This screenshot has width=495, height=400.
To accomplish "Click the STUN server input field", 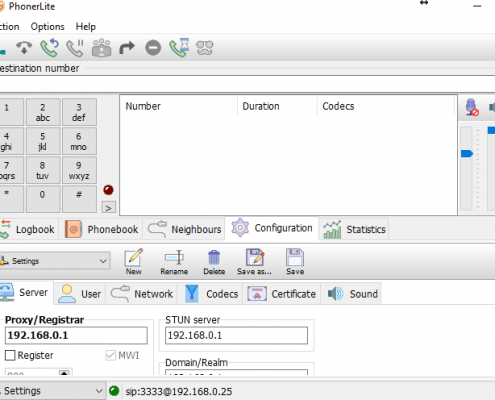I will point(236,335).
